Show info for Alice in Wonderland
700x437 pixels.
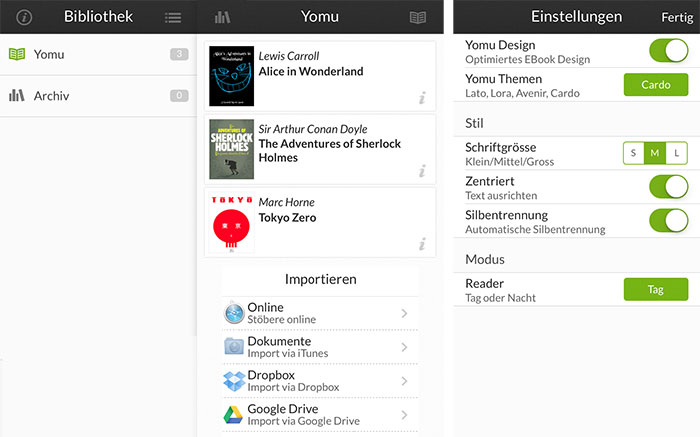pos(422,98)
